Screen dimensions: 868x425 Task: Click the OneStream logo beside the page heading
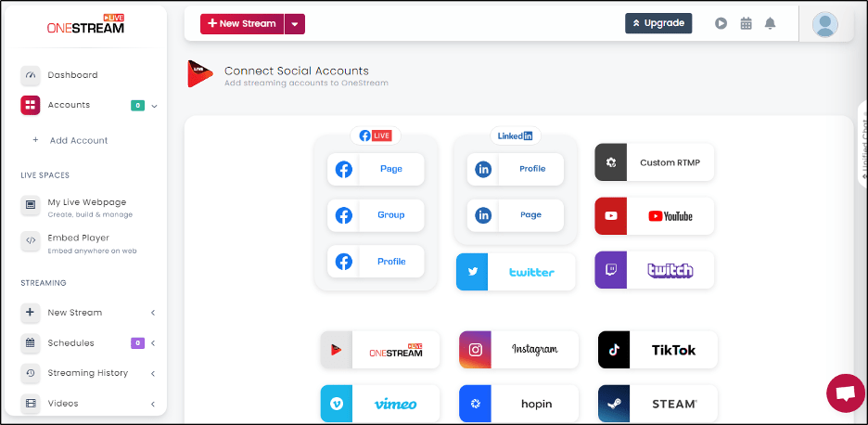point(200,74)
